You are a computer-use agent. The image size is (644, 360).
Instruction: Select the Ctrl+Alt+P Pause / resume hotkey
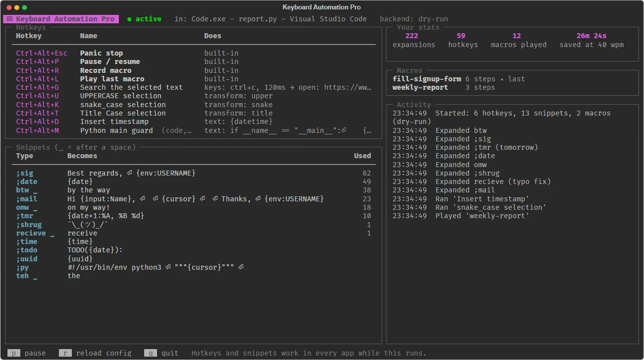point(194,61)
